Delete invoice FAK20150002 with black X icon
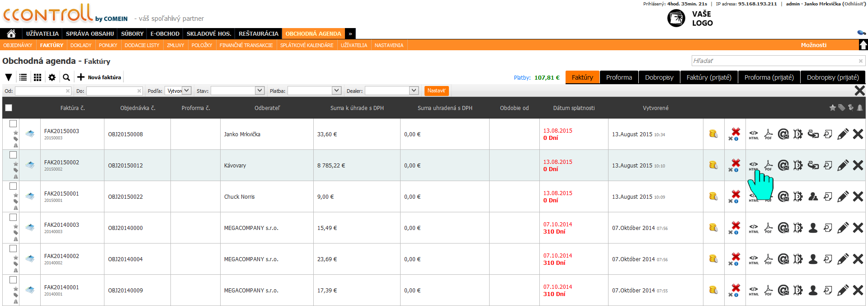Viewport: 868px width, 306px height. 858,166
